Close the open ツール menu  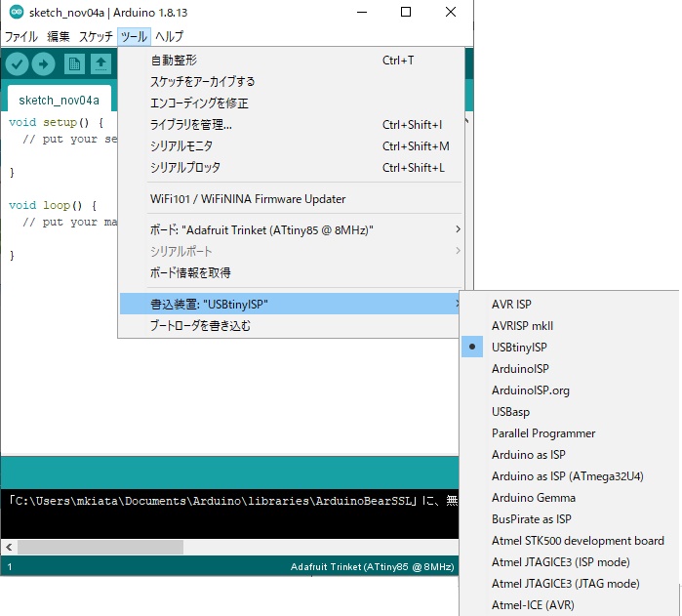point(134,36)
